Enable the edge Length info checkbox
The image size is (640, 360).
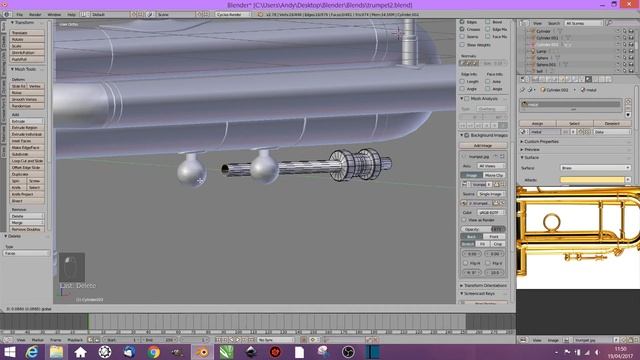462,81
